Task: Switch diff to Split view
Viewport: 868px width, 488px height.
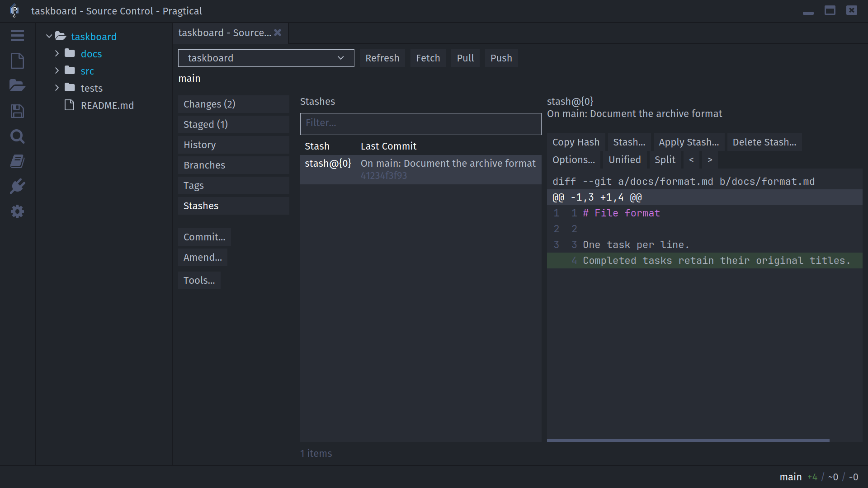Action: (665, 160)
